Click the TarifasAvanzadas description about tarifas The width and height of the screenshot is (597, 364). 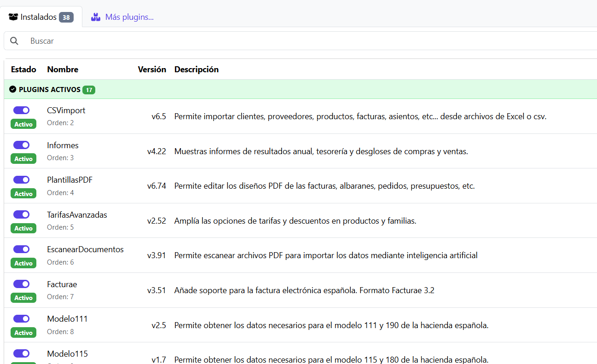pos(295,221)
